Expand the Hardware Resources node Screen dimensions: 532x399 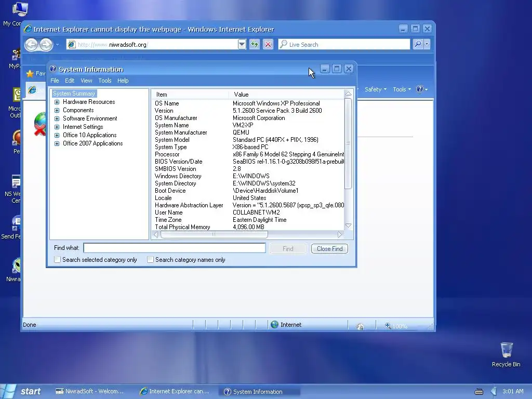pyautogui.click(x=57, y=102)
